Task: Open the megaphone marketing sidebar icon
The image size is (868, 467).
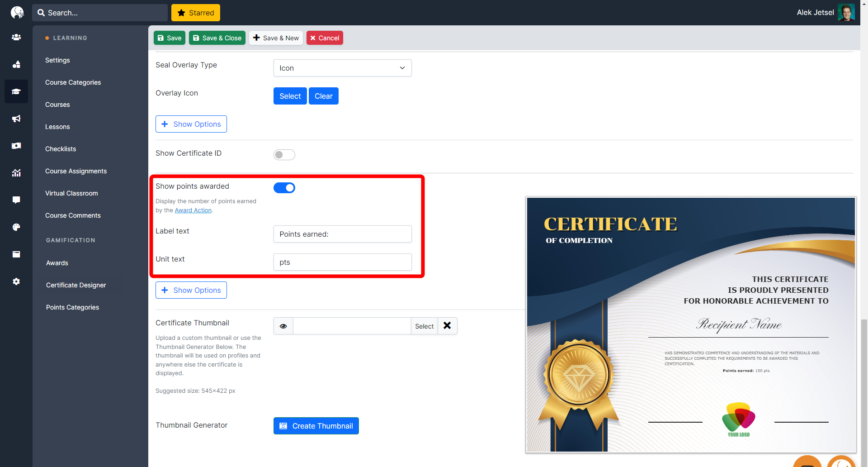Action: click(16, 119)
